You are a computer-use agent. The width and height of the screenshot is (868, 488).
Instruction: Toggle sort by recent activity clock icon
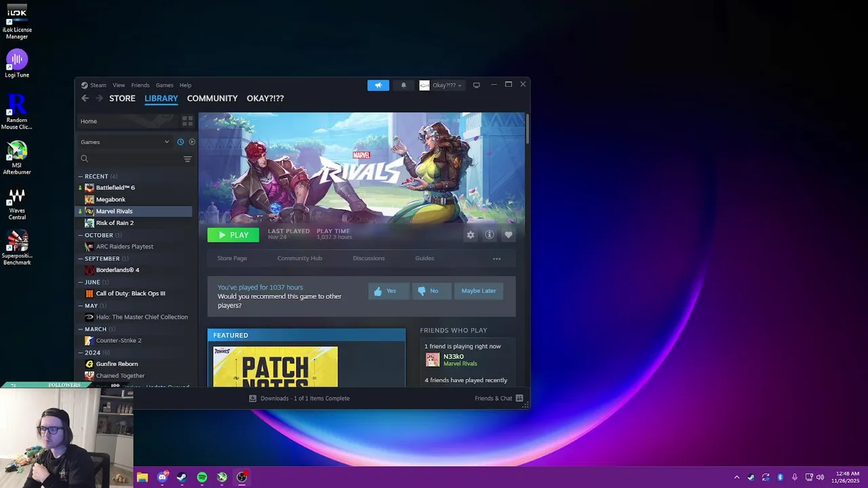[180, 142]
